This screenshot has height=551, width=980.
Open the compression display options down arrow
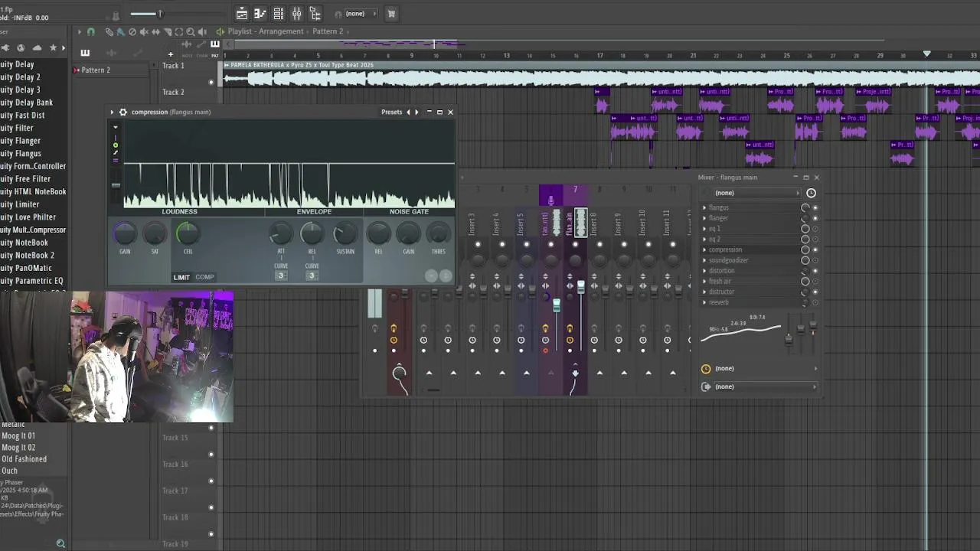click(x=116, y=128)
